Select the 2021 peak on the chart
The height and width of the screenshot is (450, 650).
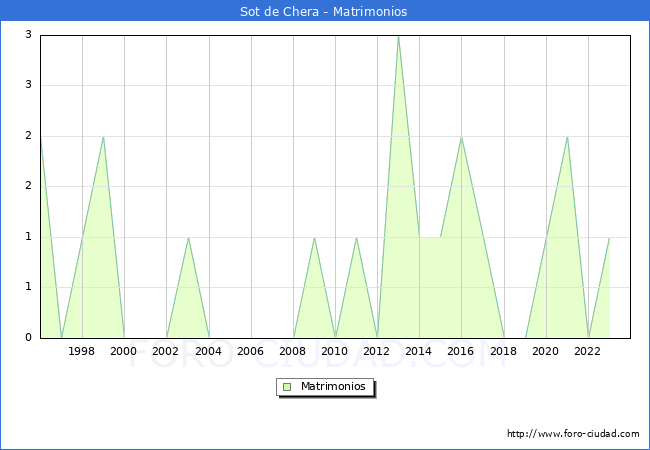567,137
